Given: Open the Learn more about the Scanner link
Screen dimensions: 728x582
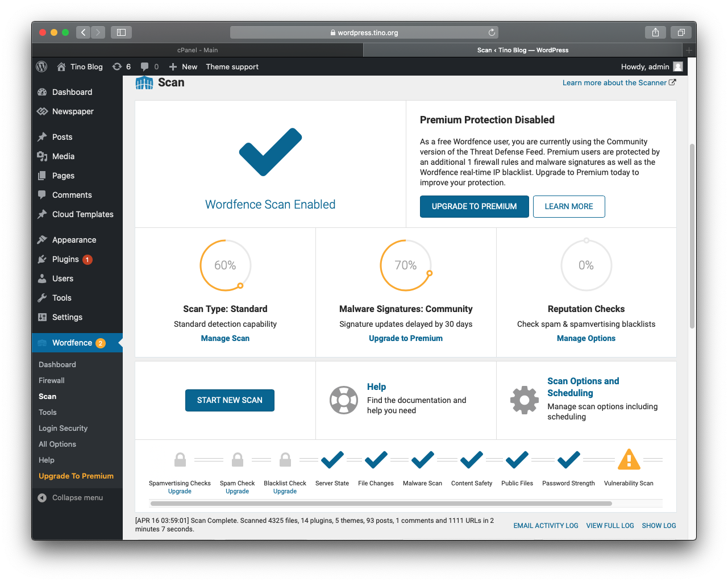Looking at the screenshot, I should coord(615,82).
